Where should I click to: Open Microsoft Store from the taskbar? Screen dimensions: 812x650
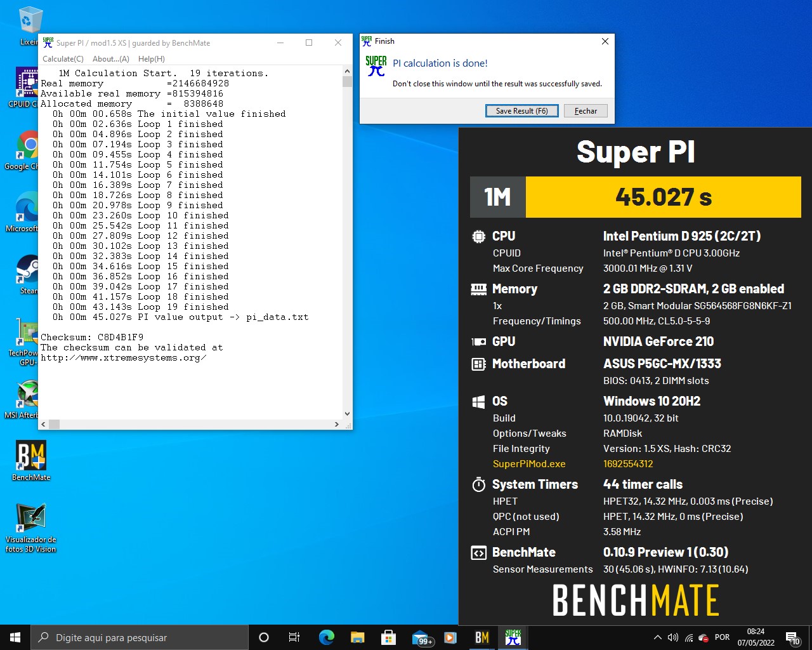(x=388, y=637)
